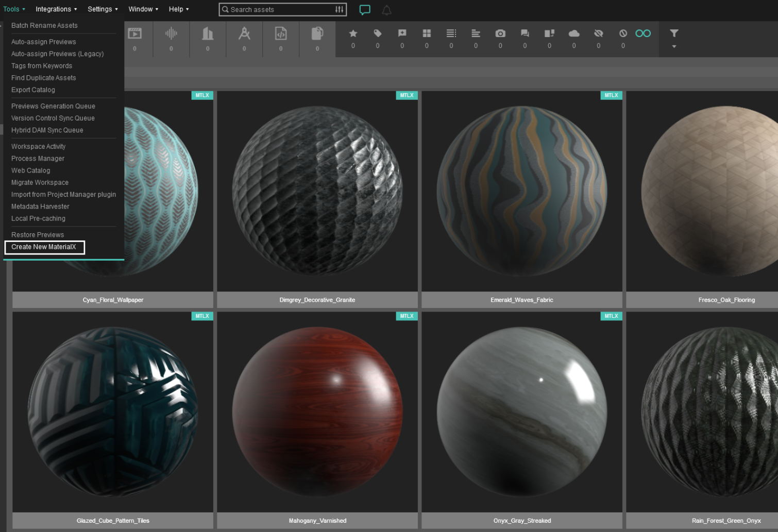This screenshot has height=532, width=778.
Task: Choose Batch Rename Assets
Action: (44, 26)
